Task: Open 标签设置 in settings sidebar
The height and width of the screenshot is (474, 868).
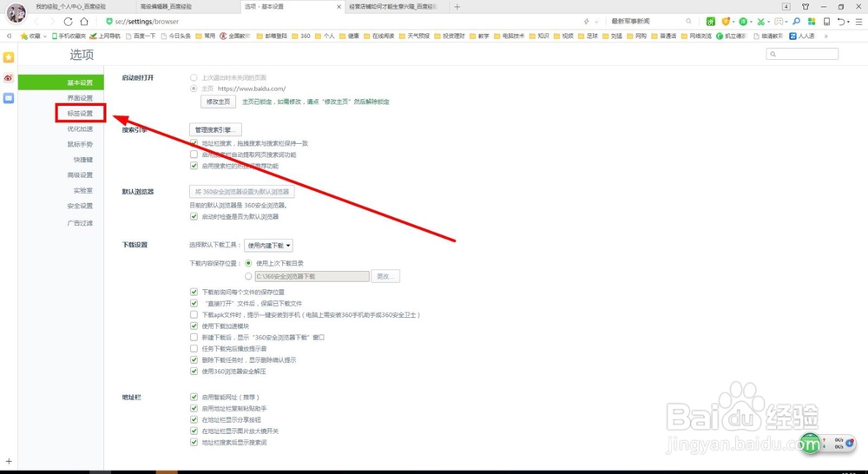Action: click(x=80, y=114)
